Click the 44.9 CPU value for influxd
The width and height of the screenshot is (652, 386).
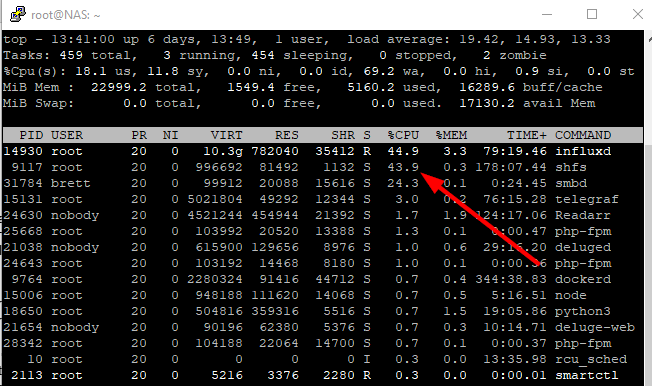click(403, 151)
